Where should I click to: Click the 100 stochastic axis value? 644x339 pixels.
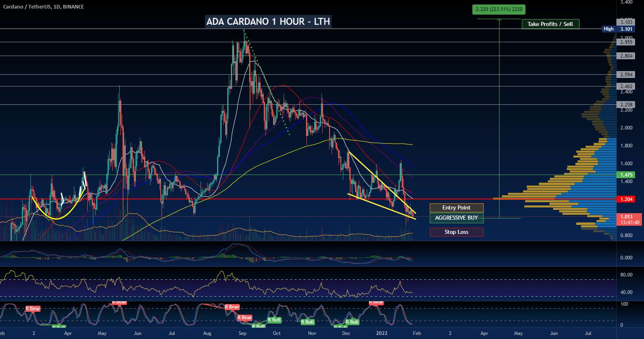[625, 304]
